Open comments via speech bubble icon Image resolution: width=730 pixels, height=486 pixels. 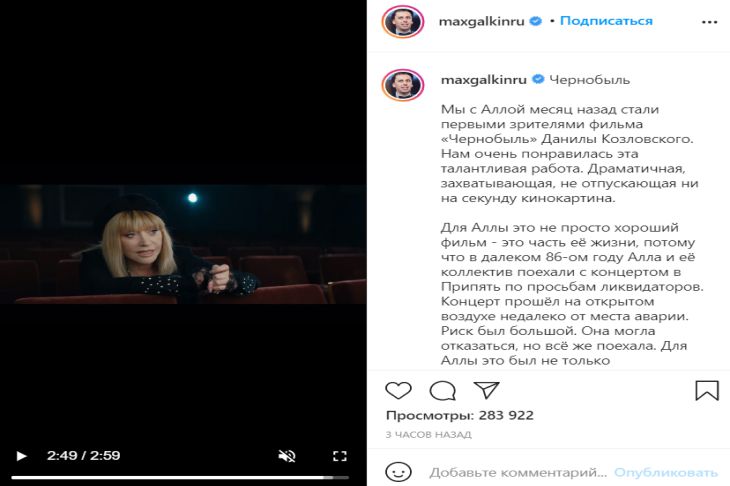pos(442,391)
